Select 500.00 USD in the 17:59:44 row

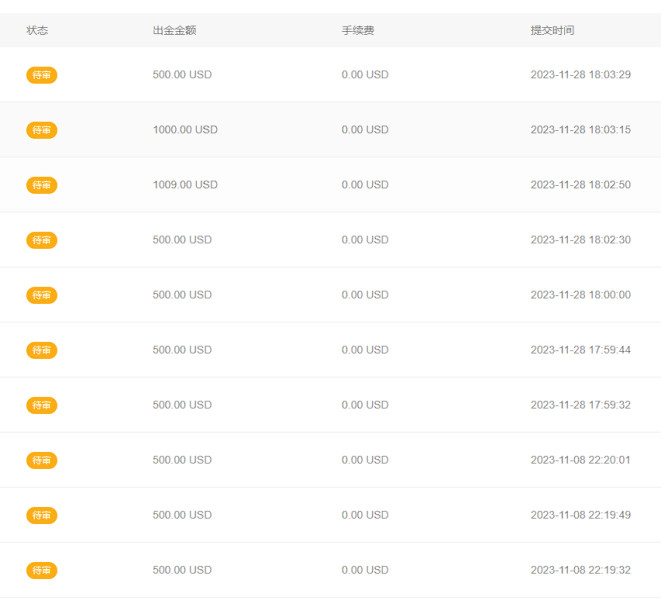(x=182, y=350)
